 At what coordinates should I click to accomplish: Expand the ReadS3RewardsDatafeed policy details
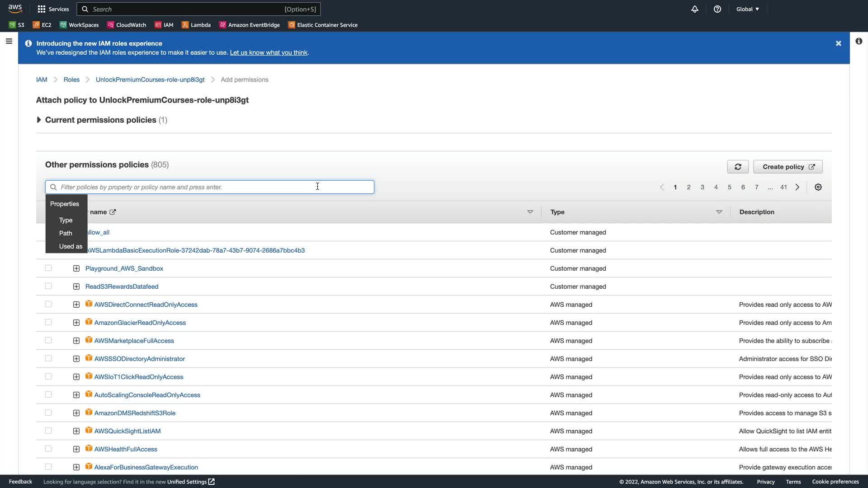coord(76,286)
